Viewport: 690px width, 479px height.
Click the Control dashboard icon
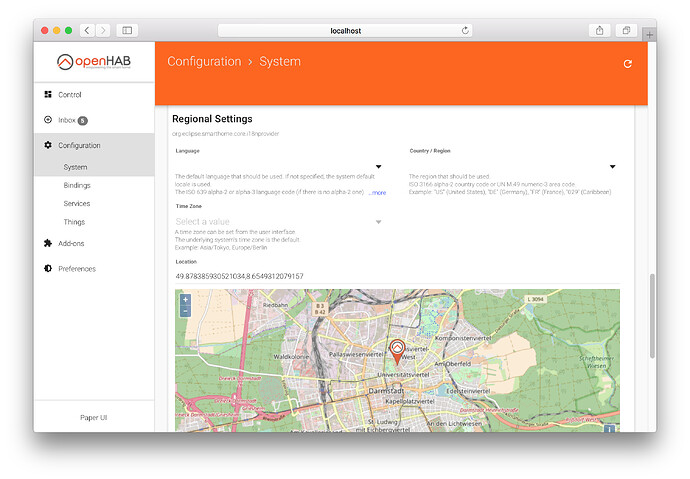(x=48, y=94)
